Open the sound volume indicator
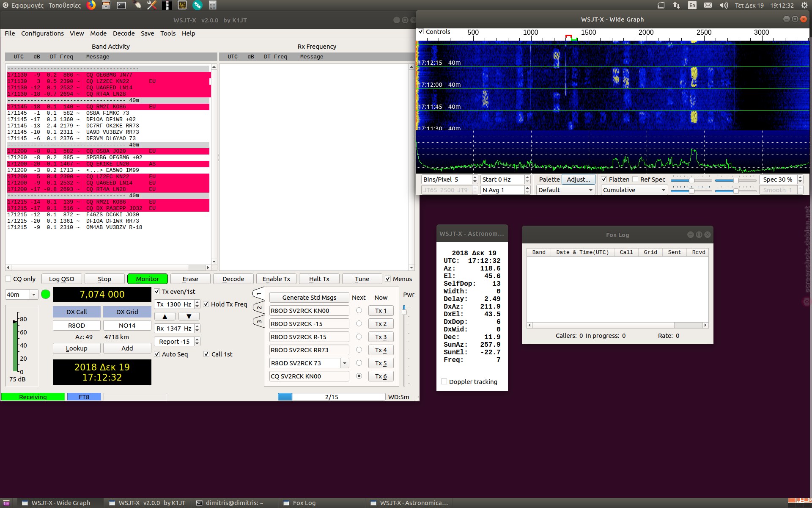Image resolution: width=812 pixels, height=508 pixels. 724,5
